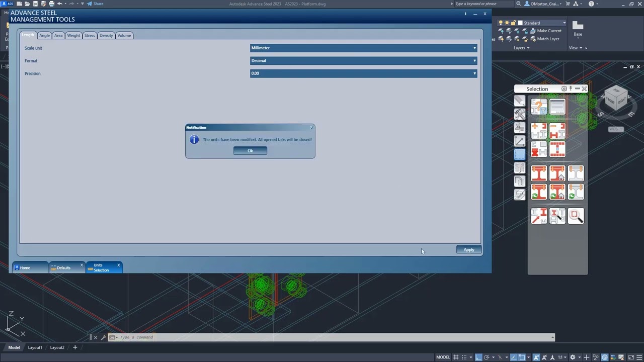Click the Share button in title bar
The image size is (644, 362).
pos(95,4)
